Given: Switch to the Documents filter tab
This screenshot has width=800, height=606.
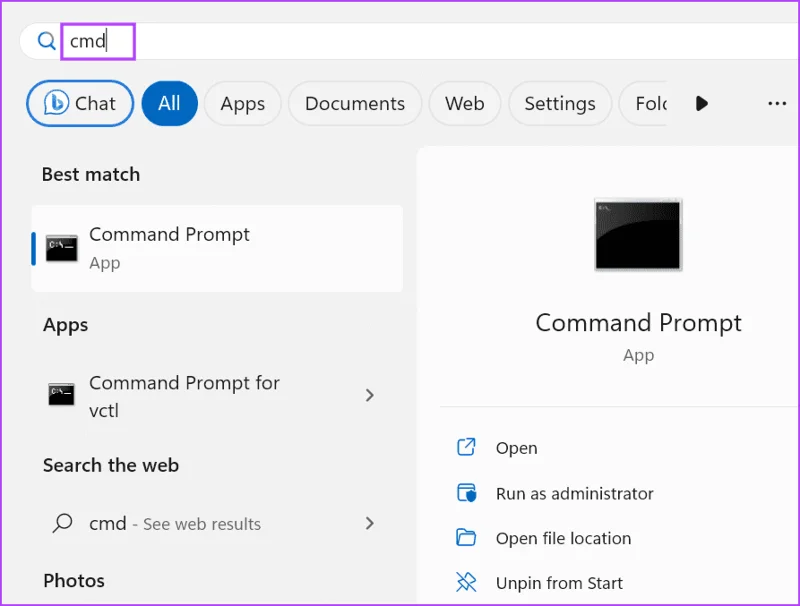Looking at the screenshot, I should 355,104.
